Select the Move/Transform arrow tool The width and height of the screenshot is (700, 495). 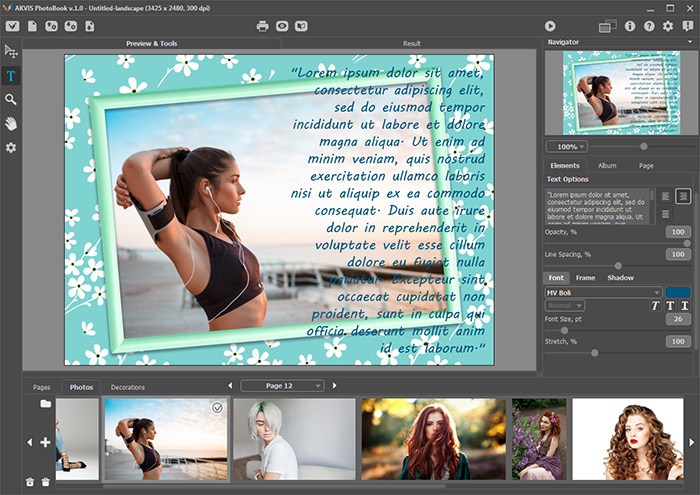point(11,52)
